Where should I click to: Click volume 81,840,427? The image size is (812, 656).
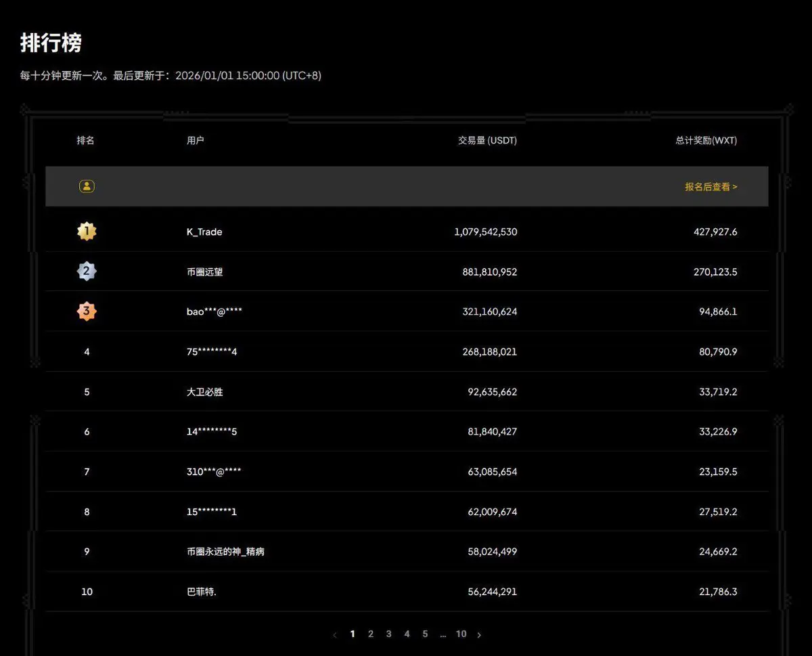coord(492,431)
